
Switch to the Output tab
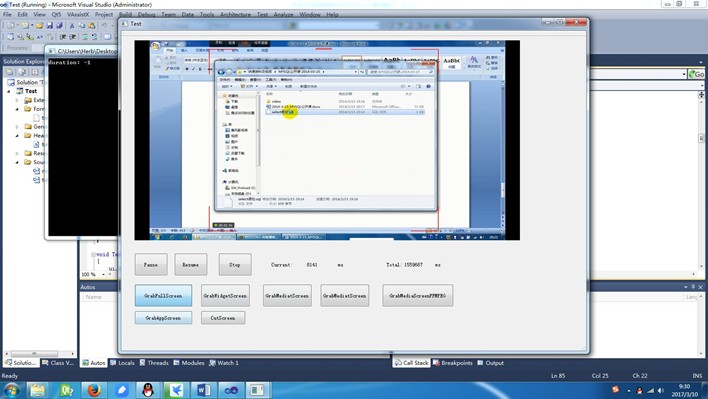[x=490, y=363]
